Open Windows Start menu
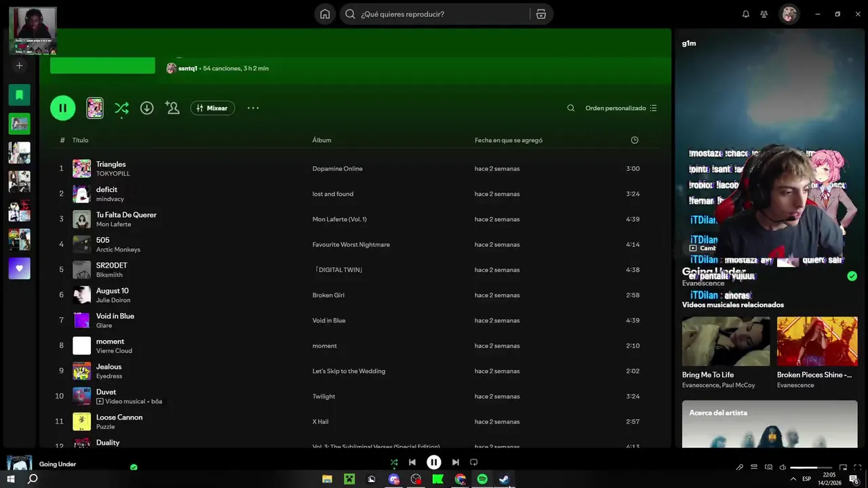This screenshot has width=868, height=488. 11,479
